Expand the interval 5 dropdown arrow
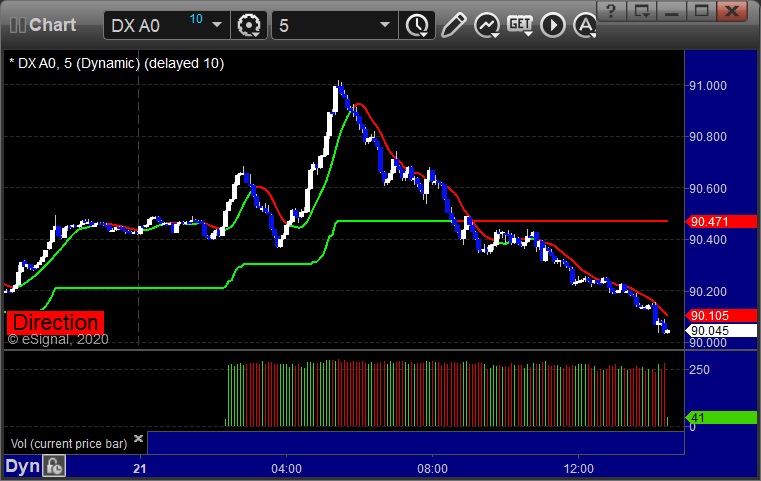This screenshot has height=481, width=761. point(384,24)
